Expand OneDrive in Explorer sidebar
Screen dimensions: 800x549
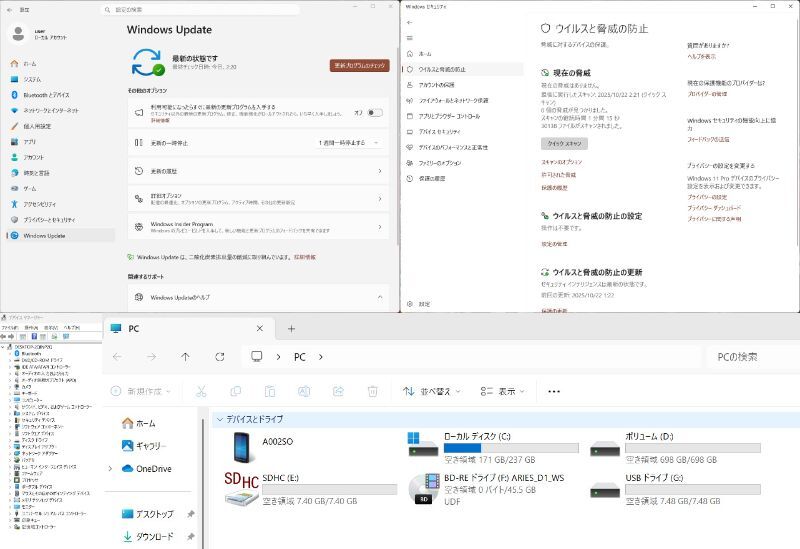point(110,468)
